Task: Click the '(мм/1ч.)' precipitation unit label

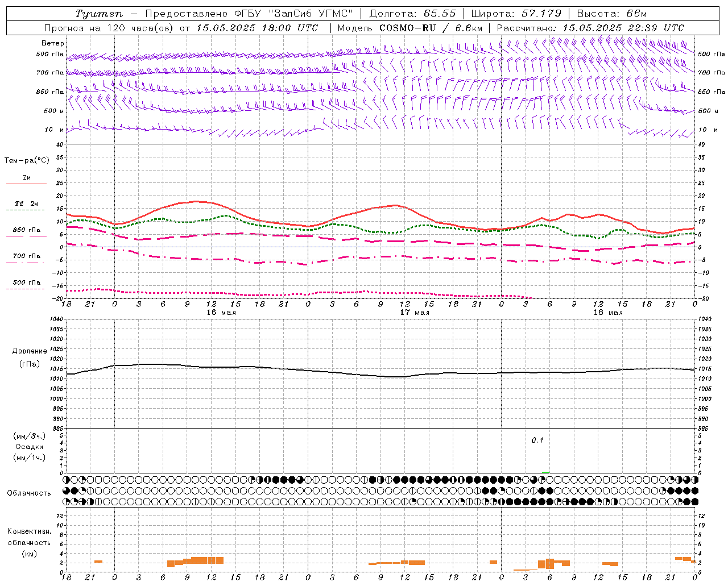Action: point(30,458)
